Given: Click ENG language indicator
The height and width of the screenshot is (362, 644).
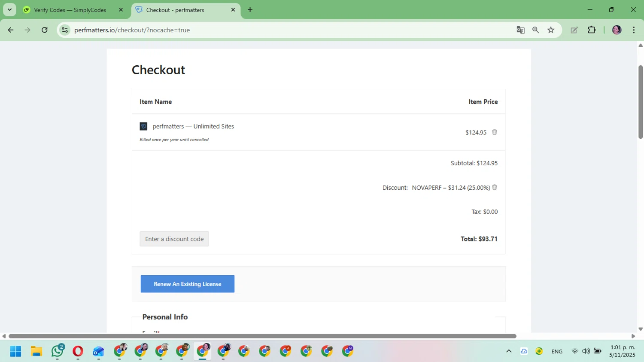Looking at the screenshot, I should (x=557, y=351).
